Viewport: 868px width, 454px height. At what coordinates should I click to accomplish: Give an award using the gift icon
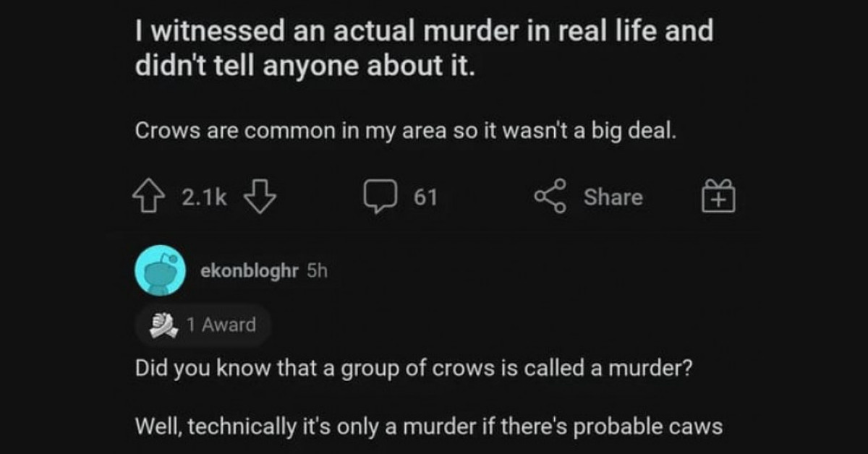click(x=718, y=197)
